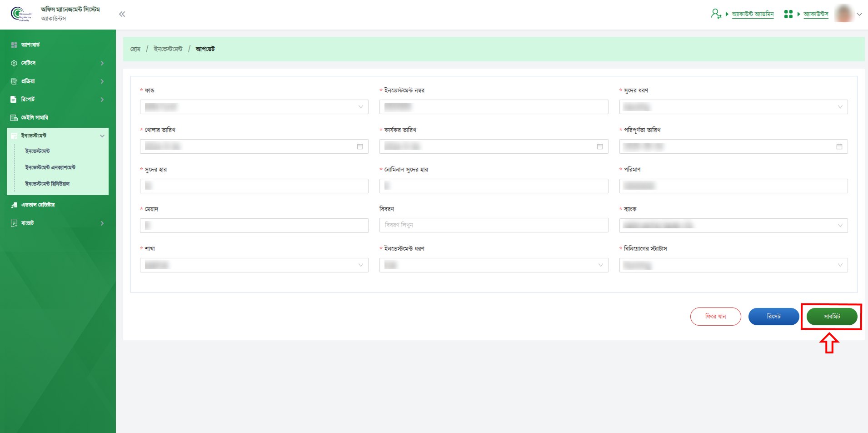Image resolution: width=868 pixels, height=433 pixels.
Task: Select ইনভেস্টমেন্ট রিনিউয়াল submenu item
Action: point(47,184)
